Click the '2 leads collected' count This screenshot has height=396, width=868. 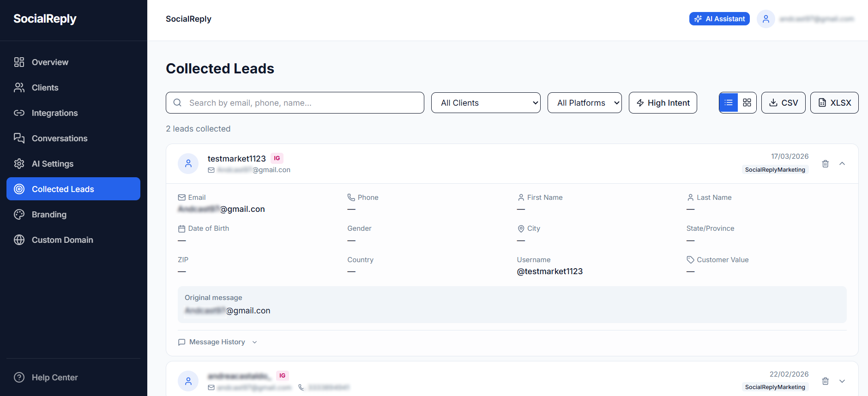tap(198, 129)
